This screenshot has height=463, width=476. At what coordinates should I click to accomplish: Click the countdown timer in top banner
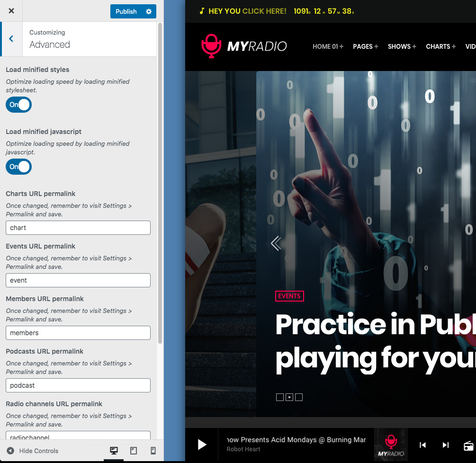(323, 11)
